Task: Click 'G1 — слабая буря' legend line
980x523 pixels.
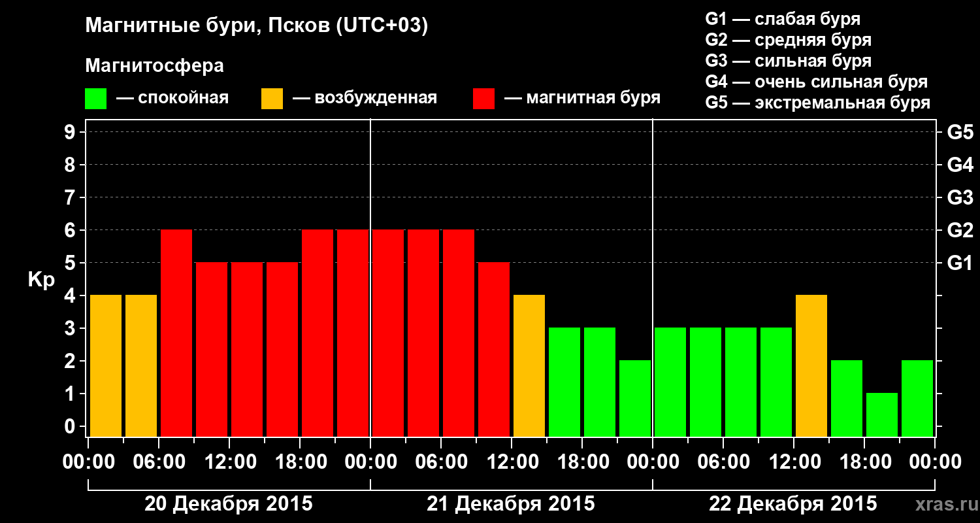Action: [783, 19]
